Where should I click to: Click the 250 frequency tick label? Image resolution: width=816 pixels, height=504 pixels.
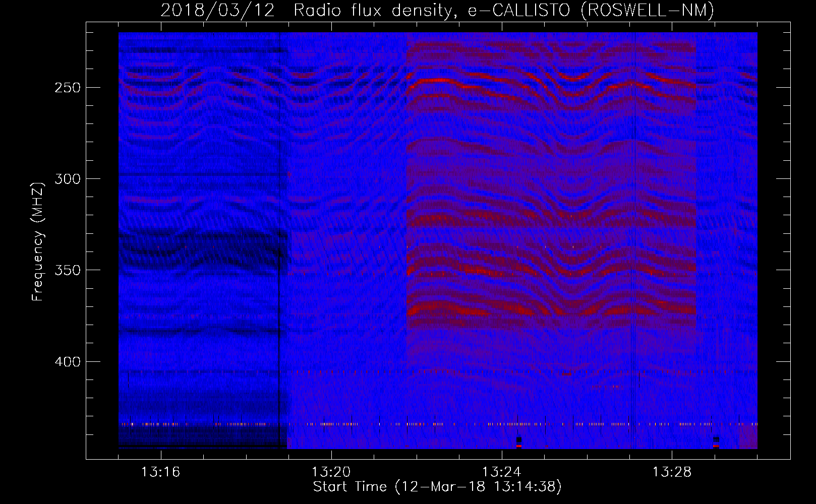tap(68, 88)
